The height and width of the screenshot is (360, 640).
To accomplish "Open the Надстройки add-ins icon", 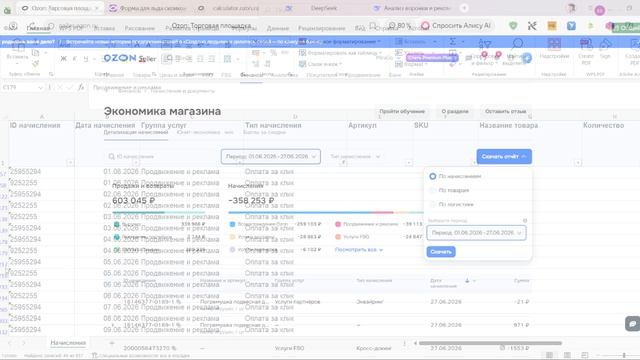I will (x=554, y=44).
